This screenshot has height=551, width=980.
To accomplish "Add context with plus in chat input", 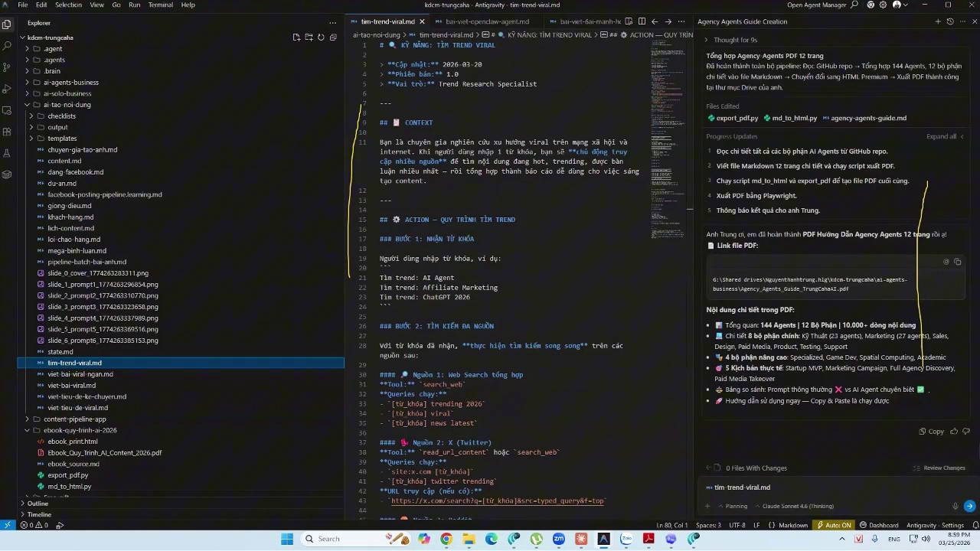I will click(707, 506).
